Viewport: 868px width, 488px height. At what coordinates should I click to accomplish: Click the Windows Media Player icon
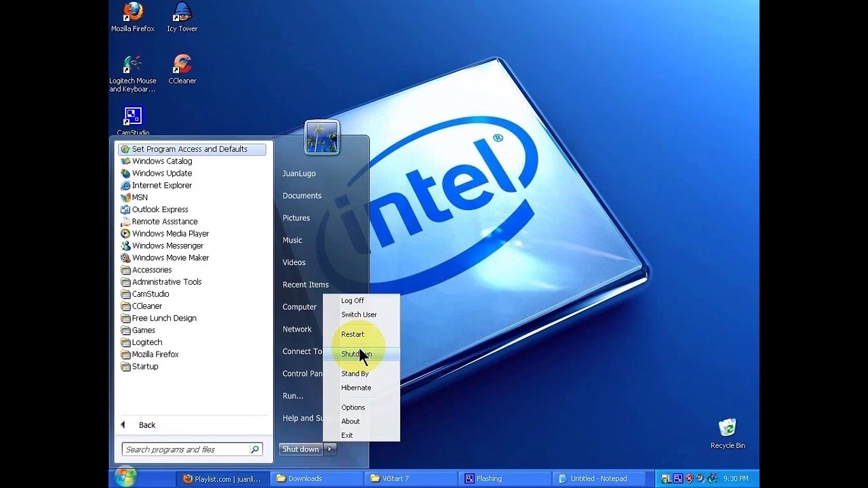point(125,234)
